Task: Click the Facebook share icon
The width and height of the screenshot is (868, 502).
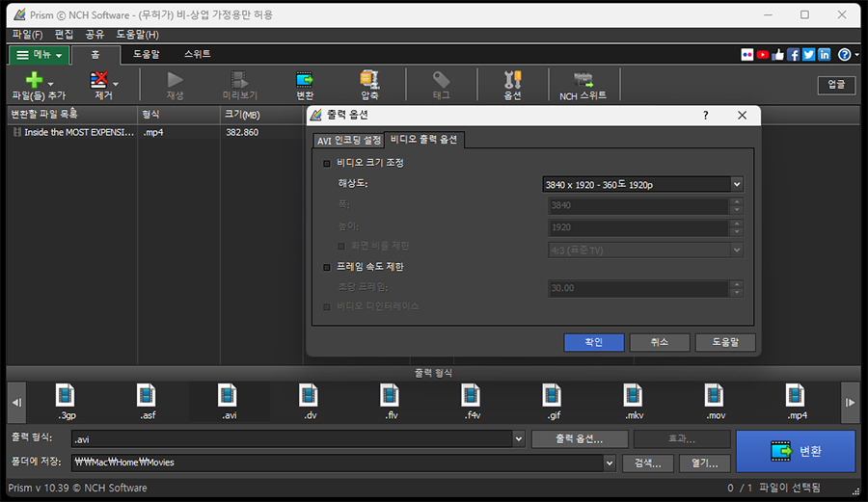Action: 794,54
